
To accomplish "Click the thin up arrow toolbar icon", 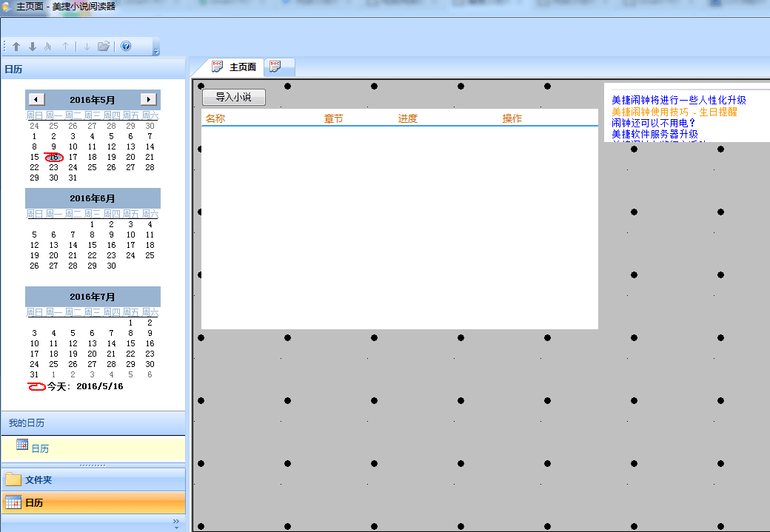I will (x=65, y=47).
